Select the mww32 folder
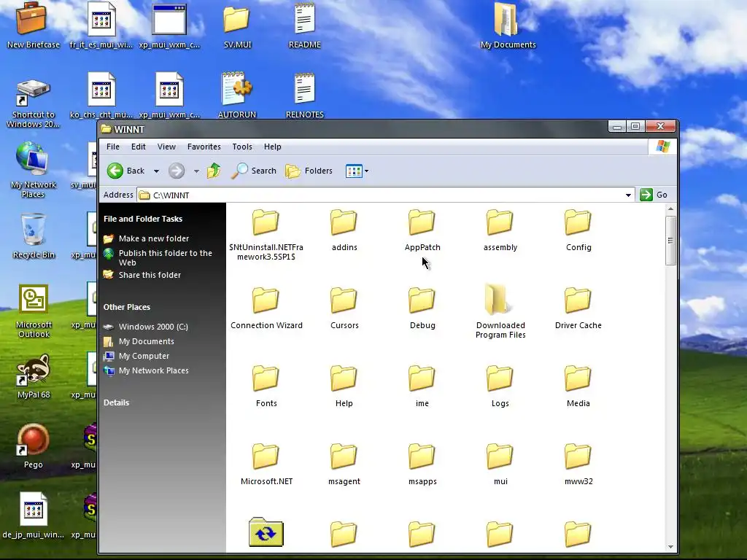This screenshot has height=560, width=747. click(578, 464)
